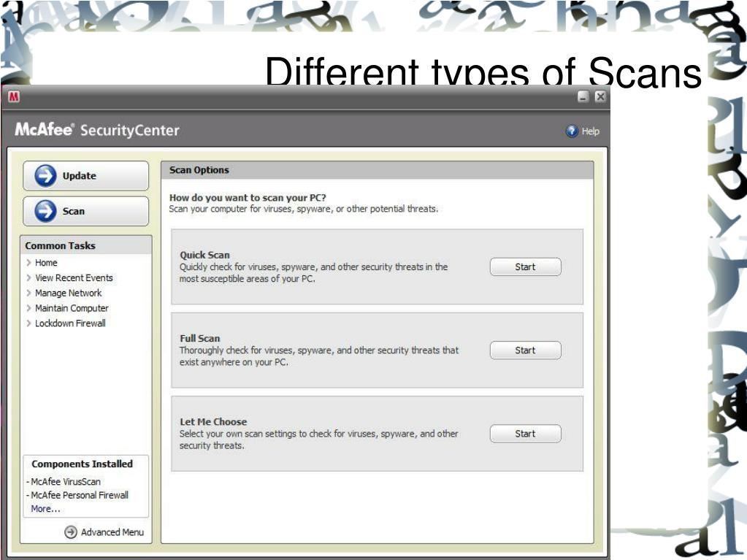Screen dimensions: 747x560
Task: Expand the Manage Network chevron
Action: click(x=28, y=293)
